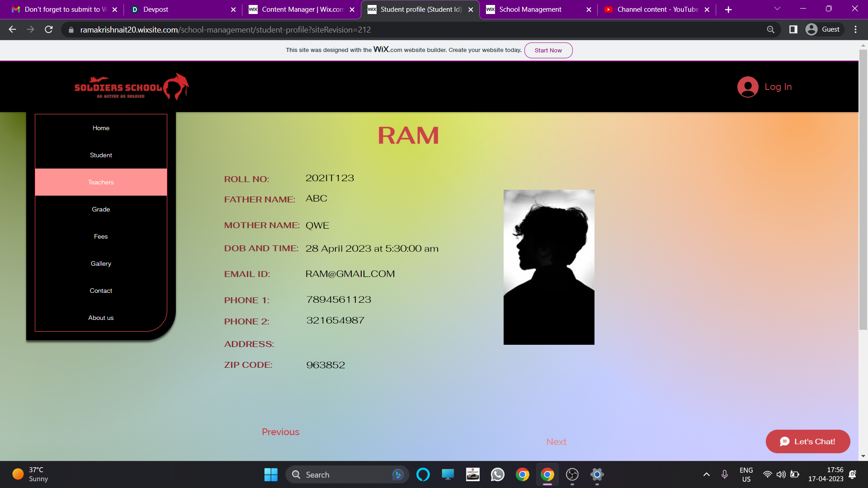Click the chat bubble icon in Let's Chat
This screenshot has width=868, height=488.
pyautogui.click(x=784, y=441)
